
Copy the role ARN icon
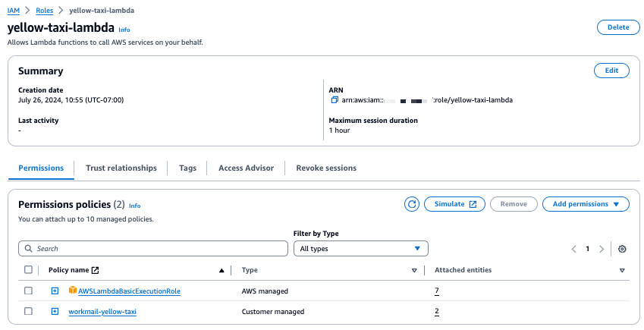pos(335,100)
